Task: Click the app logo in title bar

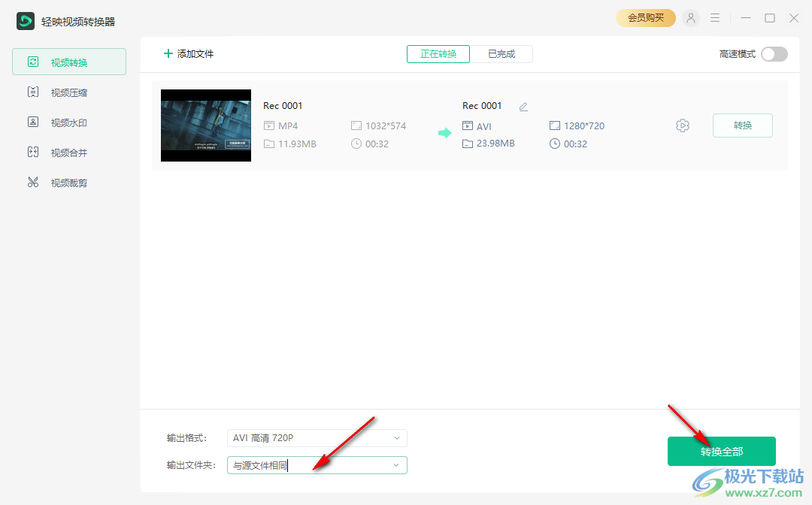Action: 26,21
